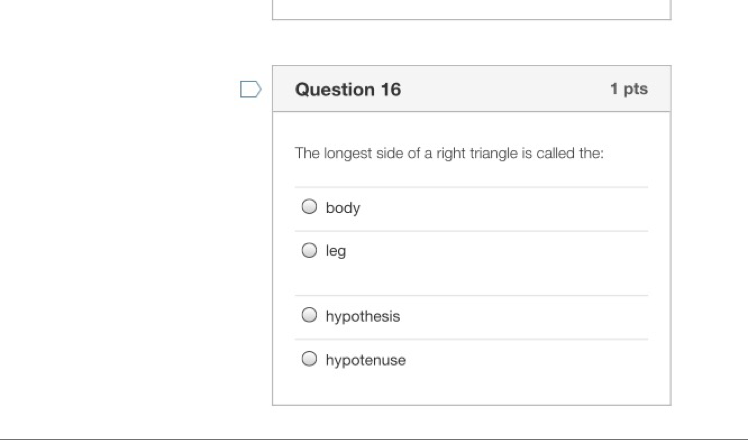Click white space below the "hypotenuse" option

[x=471, y=390]
